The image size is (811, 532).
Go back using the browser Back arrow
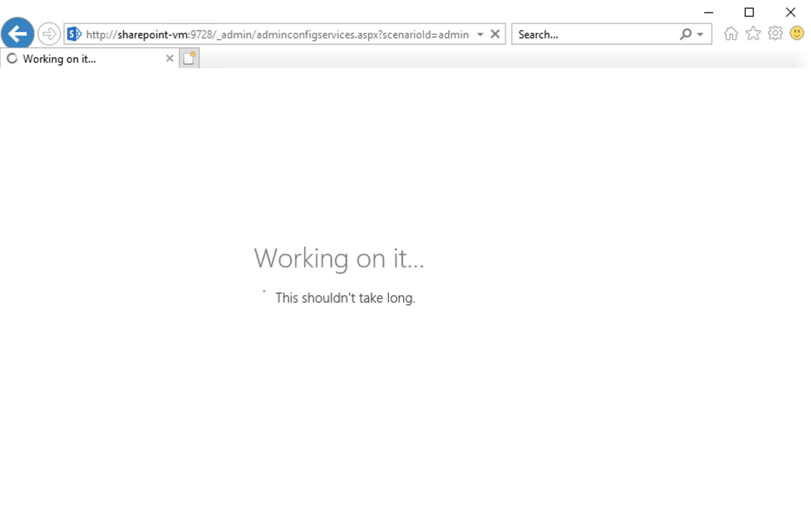click(x=18, y=33)
